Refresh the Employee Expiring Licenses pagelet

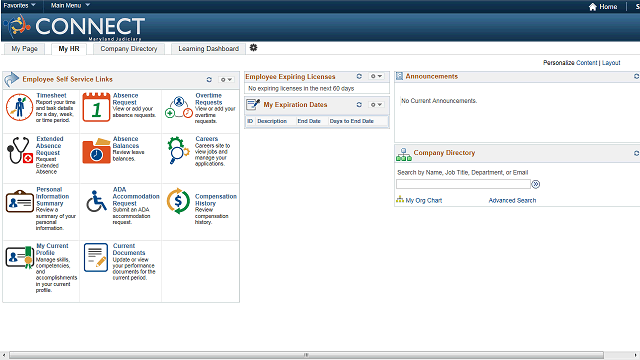359,76
